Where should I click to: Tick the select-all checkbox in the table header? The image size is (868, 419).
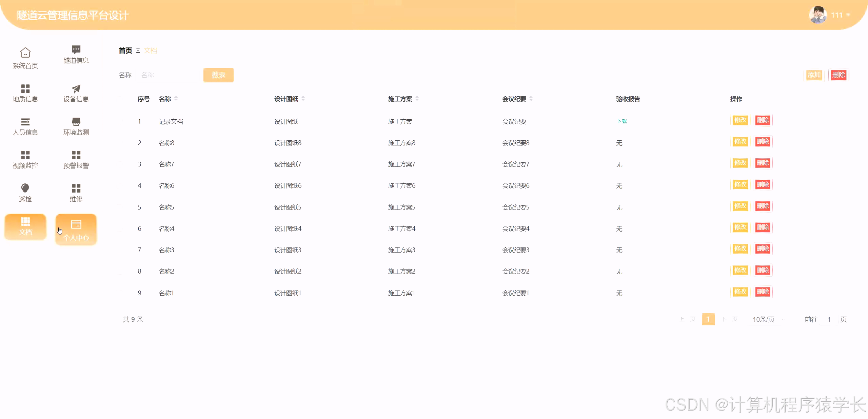pos(120,99)
